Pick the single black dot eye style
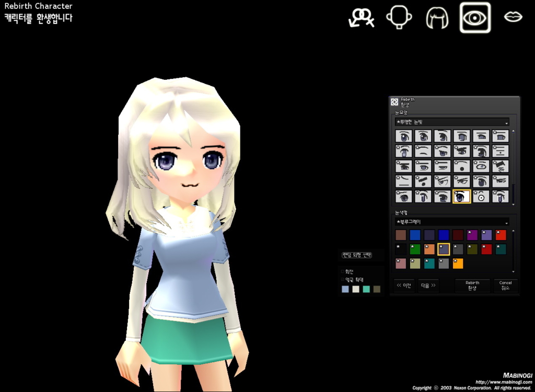Screen dimensions: 535x392 tap(462, 167)
